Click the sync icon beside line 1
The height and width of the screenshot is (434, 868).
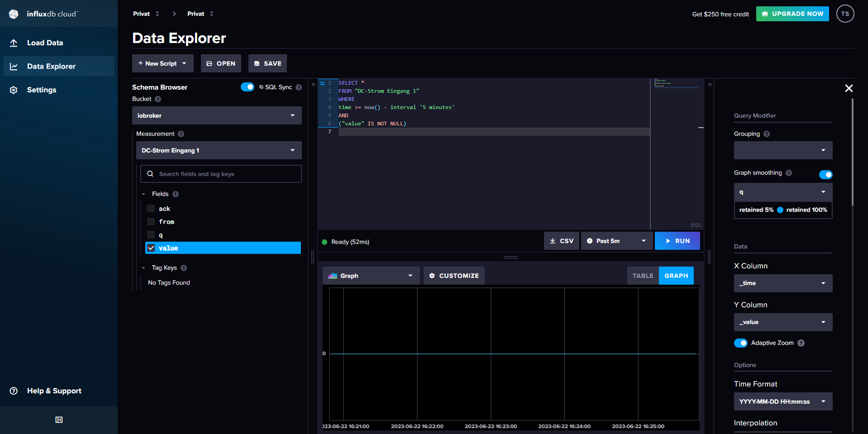pyautogui.click(x=322, y=83)
